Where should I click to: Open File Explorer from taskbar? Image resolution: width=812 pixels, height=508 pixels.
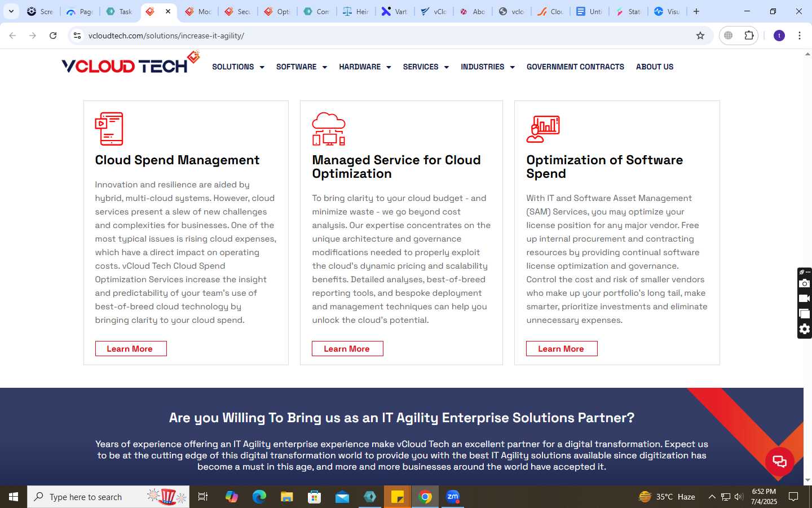click(x=287, y=497)
